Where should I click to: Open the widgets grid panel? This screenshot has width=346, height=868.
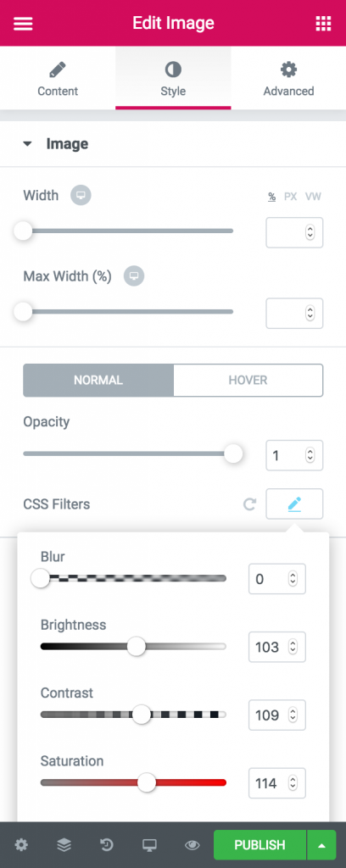[x=323, y=24]
